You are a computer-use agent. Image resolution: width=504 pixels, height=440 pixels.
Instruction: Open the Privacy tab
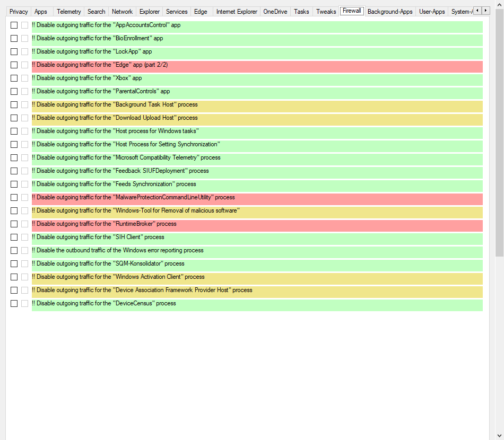click(x=19, y=12)
